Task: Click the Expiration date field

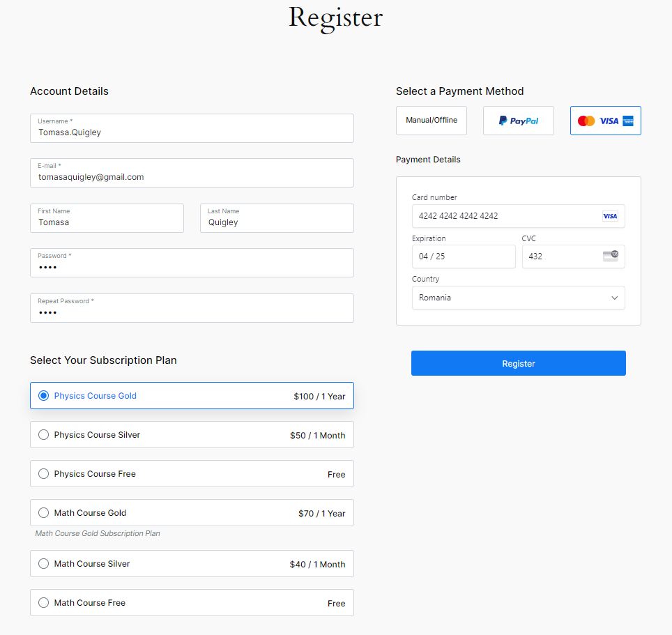Action: click(464, 257)
